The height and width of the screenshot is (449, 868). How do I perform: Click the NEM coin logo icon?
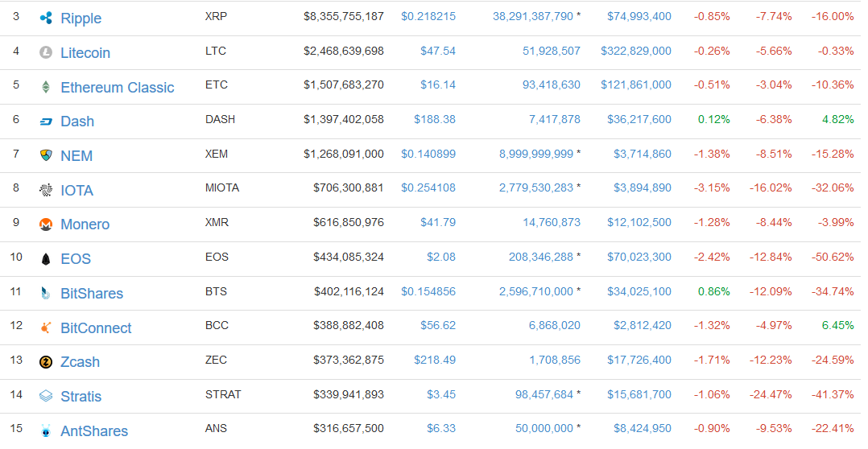click(x=46, y=155)
